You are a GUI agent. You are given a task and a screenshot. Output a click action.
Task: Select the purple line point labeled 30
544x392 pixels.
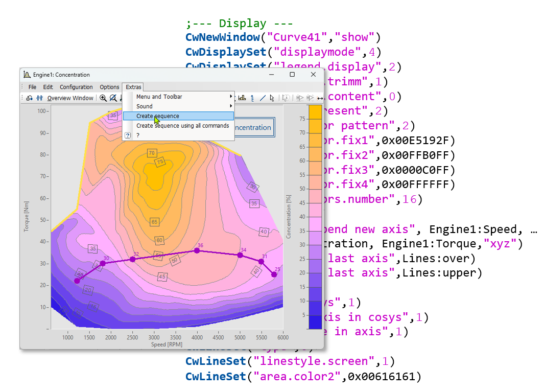[x=103, y=264]
